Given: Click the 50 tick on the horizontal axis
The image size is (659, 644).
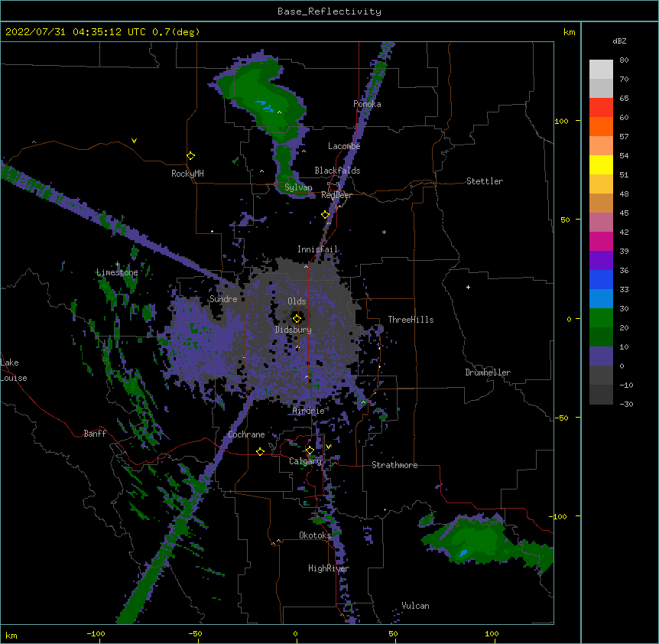Looking at the screenshot, I should coord(393,634).
